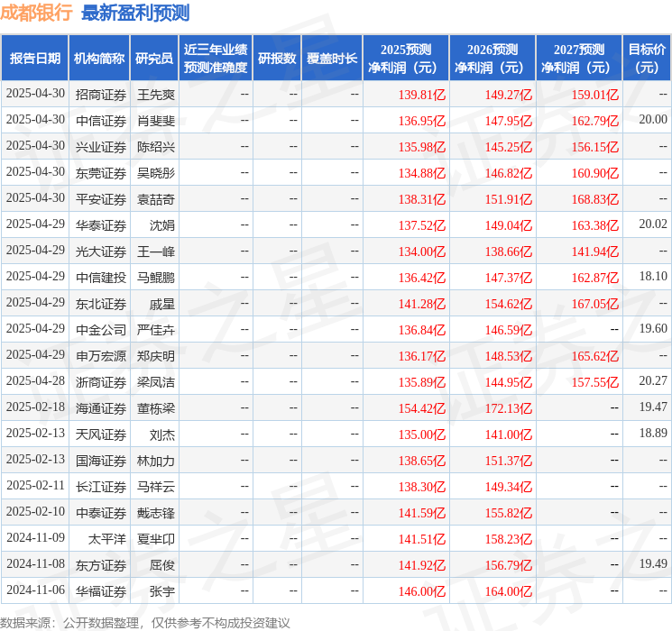Viewport: 672px width, 631px height.
Task: Select the 中信证券 cell
Action: (x=101, y=121)
